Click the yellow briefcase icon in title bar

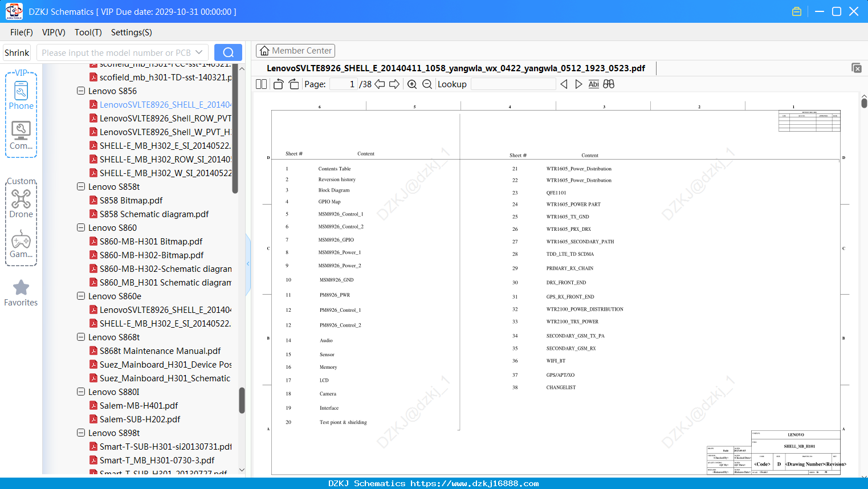[x=797, y=11]
